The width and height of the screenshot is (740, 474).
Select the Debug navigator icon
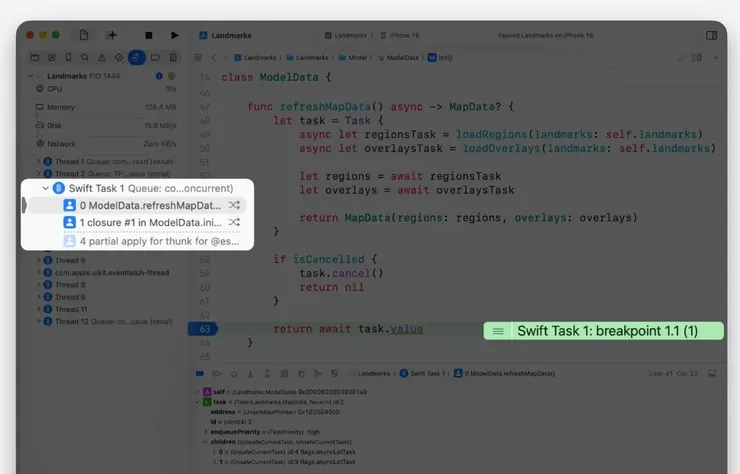coord(136,58)
